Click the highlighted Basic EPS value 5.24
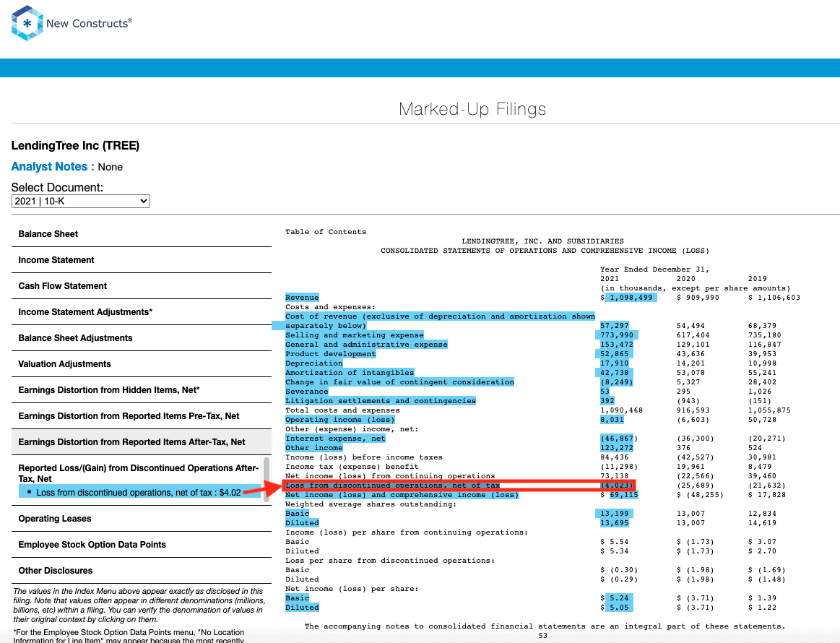 pos(618,598)
